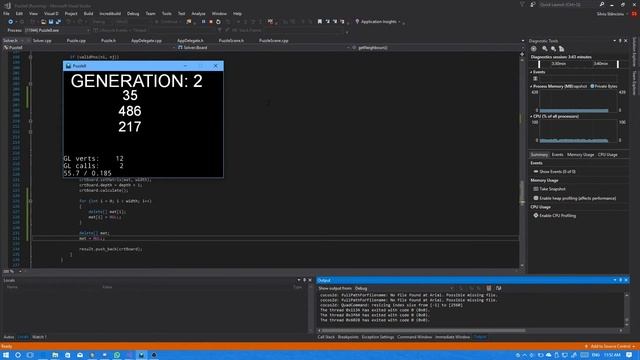Select Private Bytes series toggle
The width and height of the screenshot is (640, 360).
click(x=604, y=86)
